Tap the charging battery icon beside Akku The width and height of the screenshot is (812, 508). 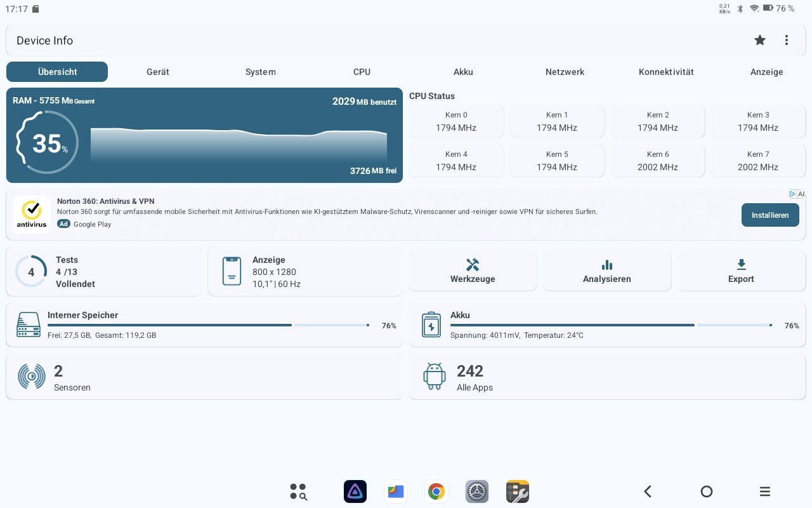[x=431, y=324]
